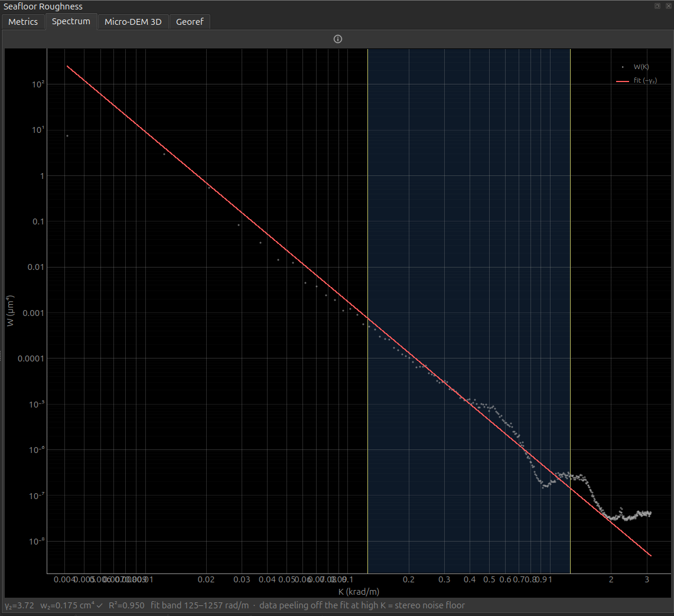Screen dimensions: 674x616
Task: Click the '0.02' x-axis tick label
Action: click(206, 579)
